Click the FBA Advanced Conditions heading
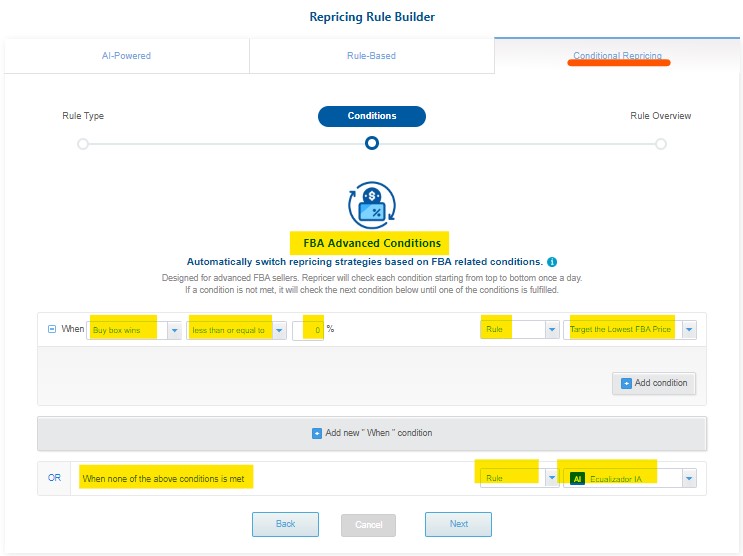Viewport: 743px width, 556px height. (x=372, y=243)
